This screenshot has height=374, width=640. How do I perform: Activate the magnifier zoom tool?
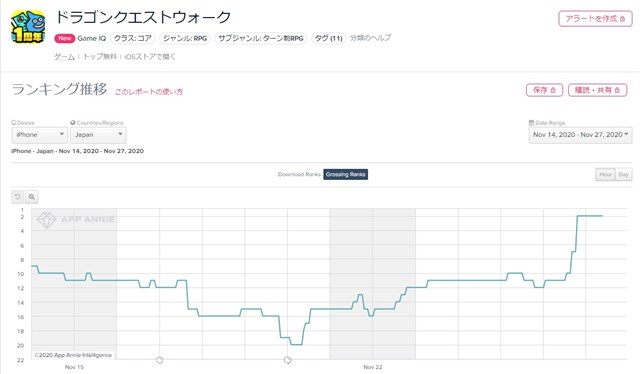click(31, 197)
